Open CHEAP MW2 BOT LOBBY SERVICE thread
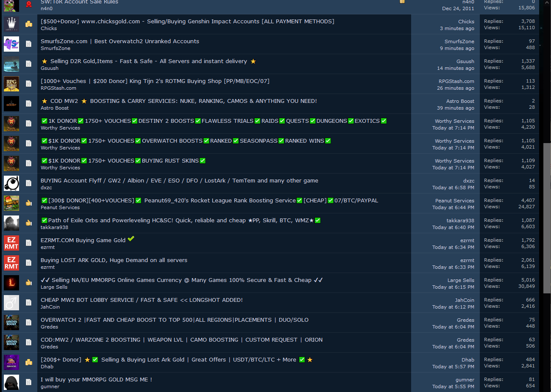 [x=142, y=300]
